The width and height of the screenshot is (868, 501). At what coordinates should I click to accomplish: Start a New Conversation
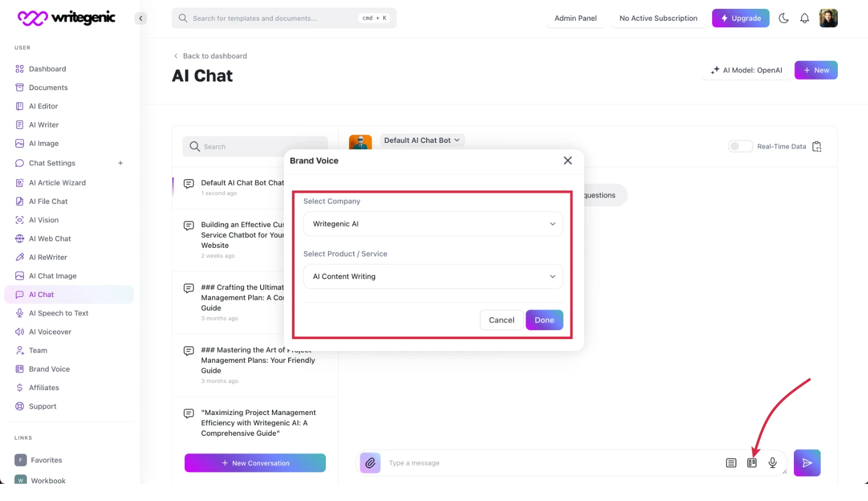click(x=255, y=463)
